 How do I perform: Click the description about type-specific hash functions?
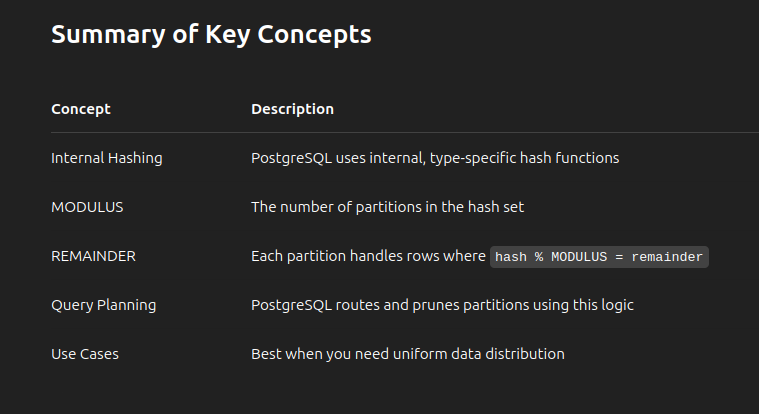coord(435,158)
